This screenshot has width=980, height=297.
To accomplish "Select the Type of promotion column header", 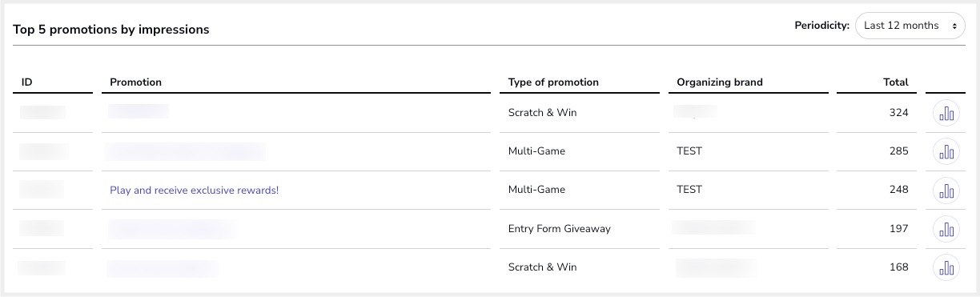I will [553, 82].
